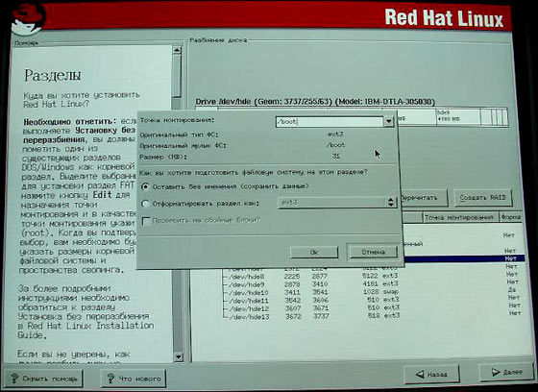Choose the format-partition-as radio option (Отформатировать раздел как)
The image size is (538, 392).
tap(145, 204)
